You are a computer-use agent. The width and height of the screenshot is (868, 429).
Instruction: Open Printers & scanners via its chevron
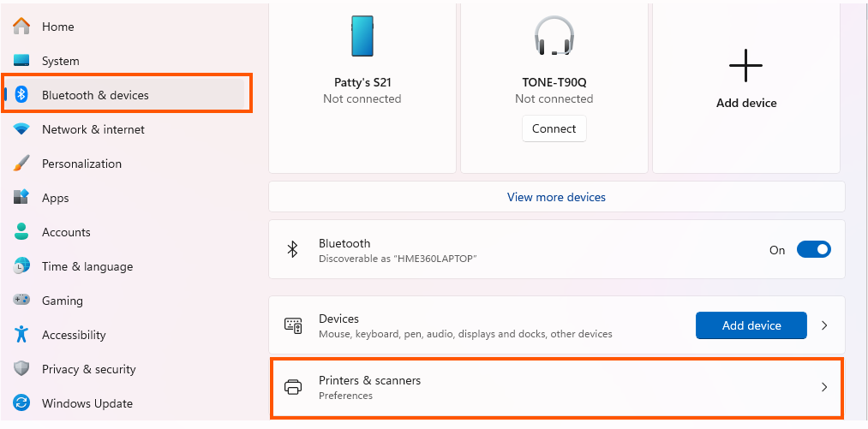pyautogui.click(x=824, y=387)
